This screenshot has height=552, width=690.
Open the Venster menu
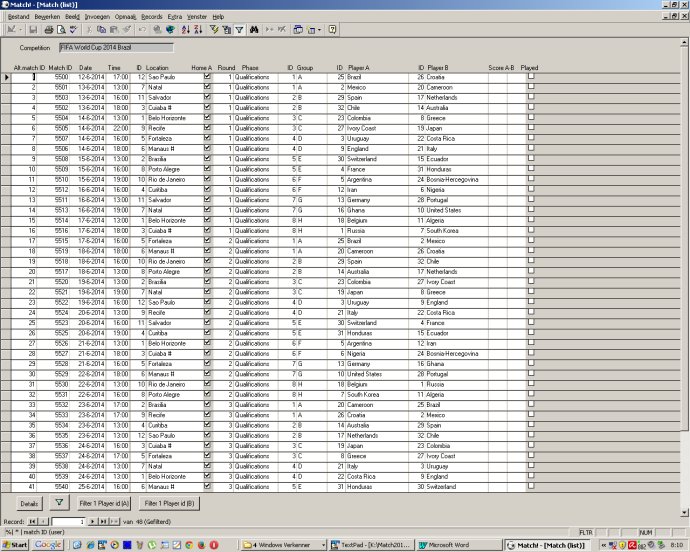coord(197,17)
